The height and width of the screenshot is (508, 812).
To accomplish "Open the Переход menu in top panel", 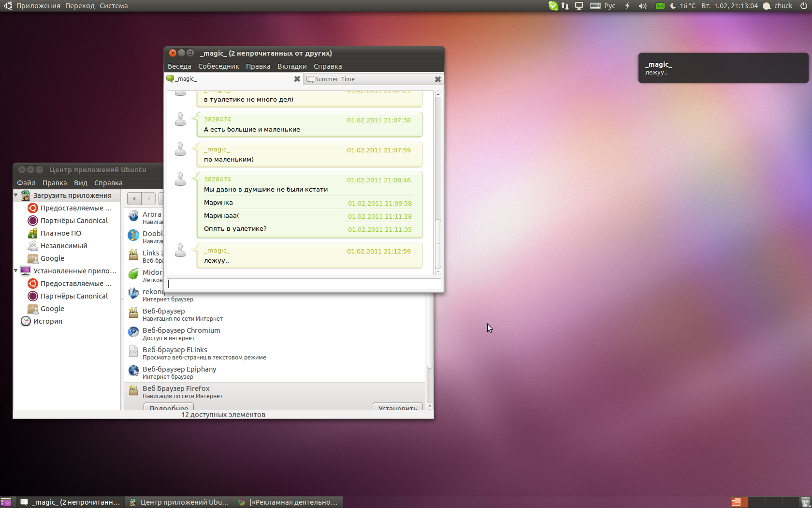I will pyautogui.click(x=80, y=6).
